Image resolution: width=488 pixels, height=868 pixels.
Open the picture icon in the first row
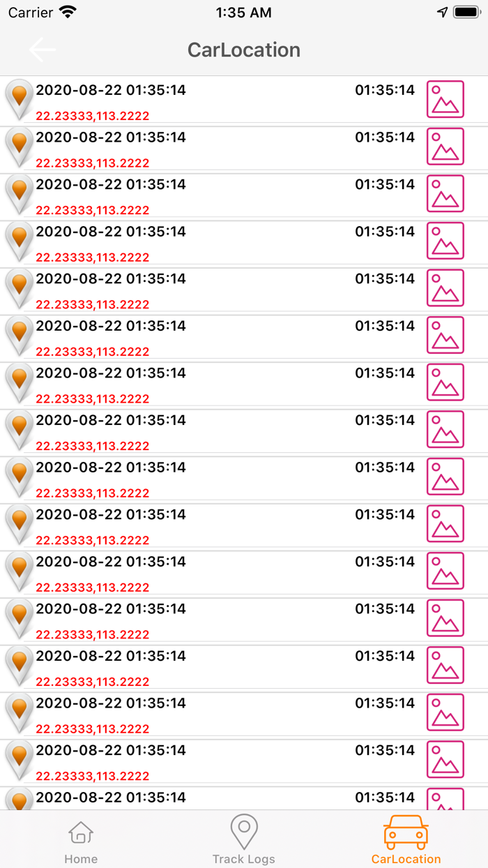(445, 100)
